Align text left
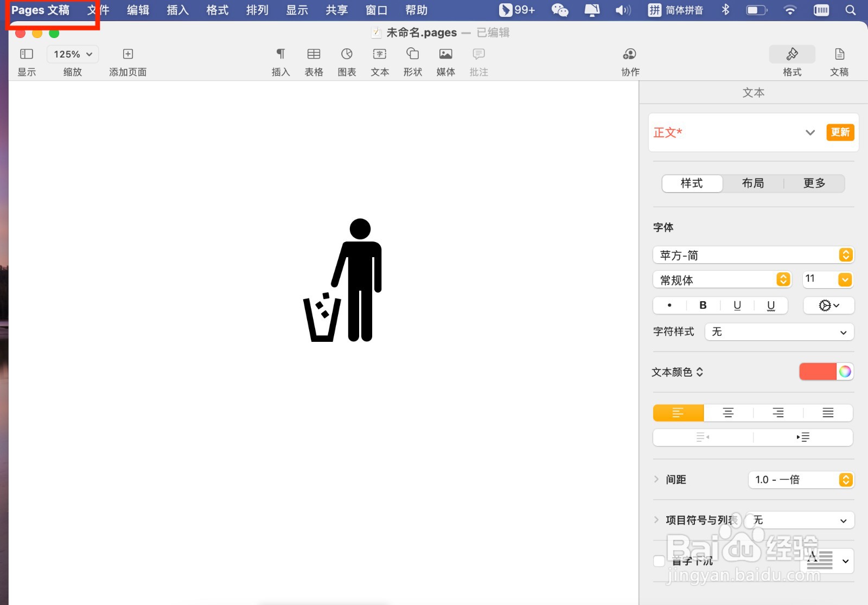The image size is (868, 605). pos(678,413)
